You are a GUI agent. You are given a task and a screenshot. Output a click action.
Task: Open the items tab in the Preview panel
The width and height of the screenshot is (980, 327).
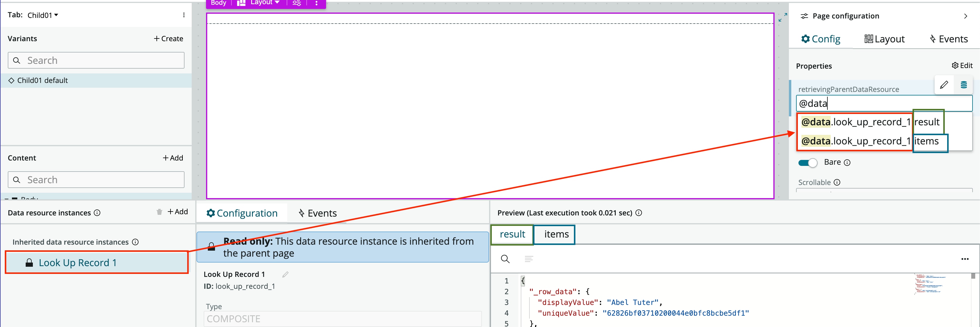click(x=555, y=234)
